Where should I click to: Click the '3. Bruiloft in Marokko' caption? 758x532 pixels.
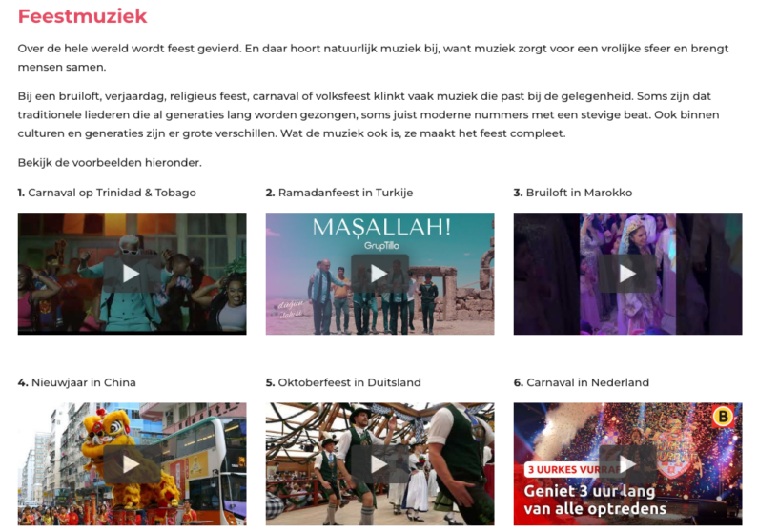click(573, 193)
